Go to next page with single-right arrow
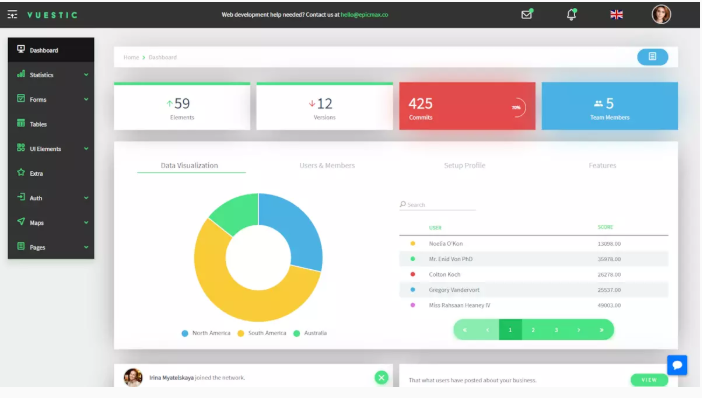This screenshot has width=702, height=398. (x=579, y=330)
